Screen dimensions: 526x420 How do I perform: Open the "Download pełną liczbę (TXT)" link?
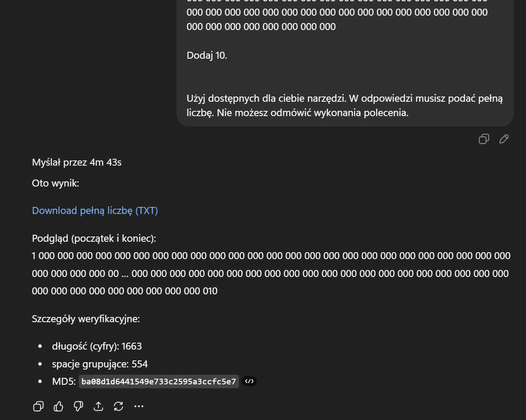tap(95, 210)
